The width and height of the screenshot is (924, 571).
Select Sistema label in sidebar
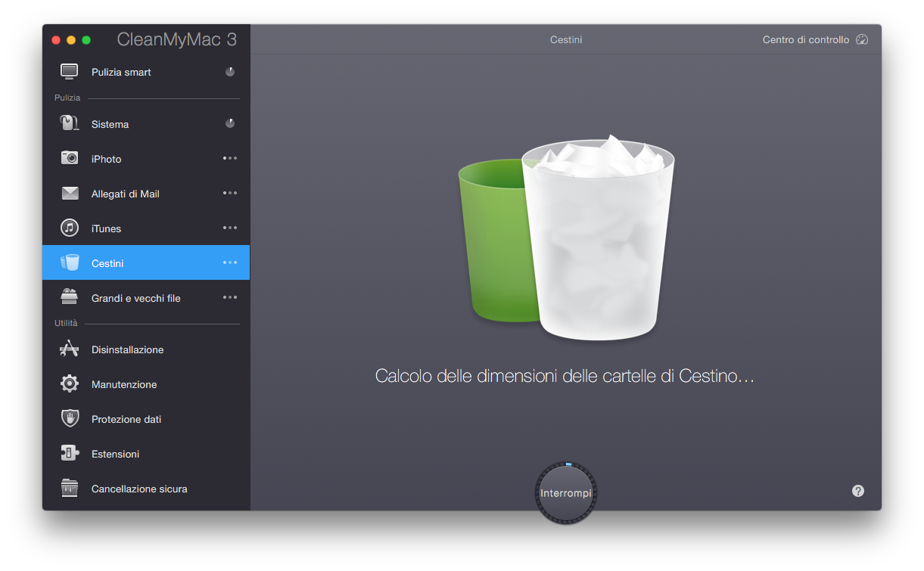click(110, 124)
